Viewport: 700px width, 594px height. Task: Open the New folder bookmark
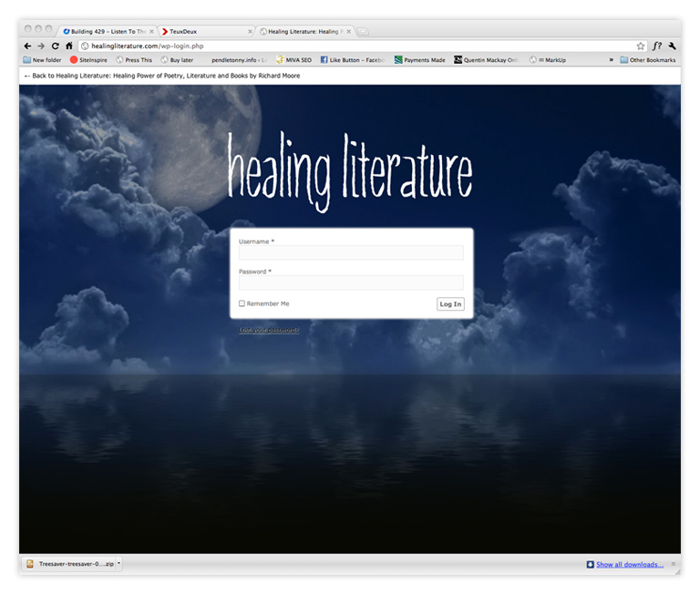(43, 60)
